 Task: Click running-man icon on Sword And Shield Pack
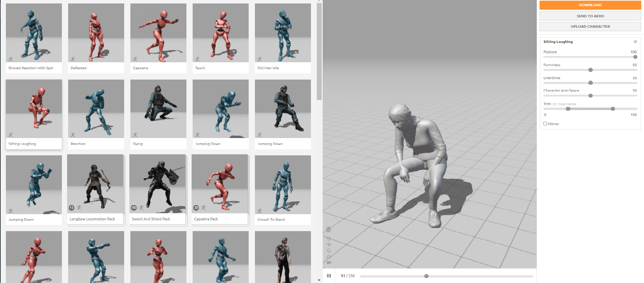pos(141,208)
